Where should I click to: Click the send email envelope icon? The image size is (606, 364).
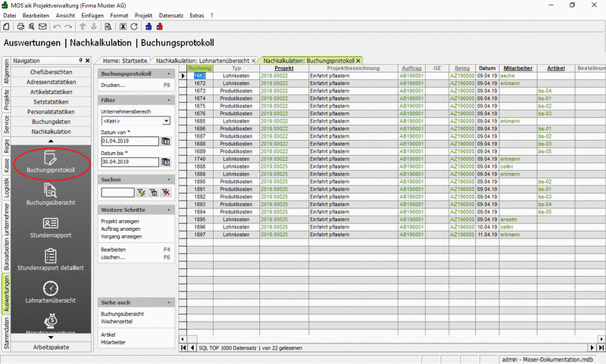tap(42, 26)
